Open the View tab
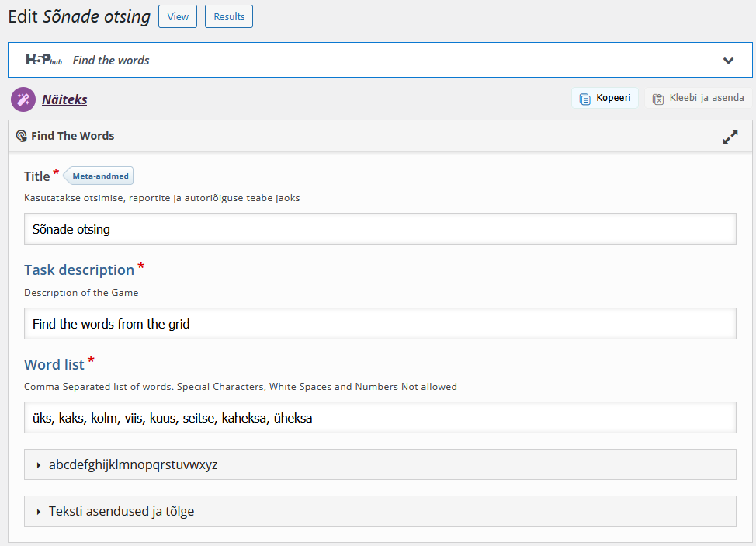The width and height of the screenshot is (756, 546). click(x=178, y=16)
